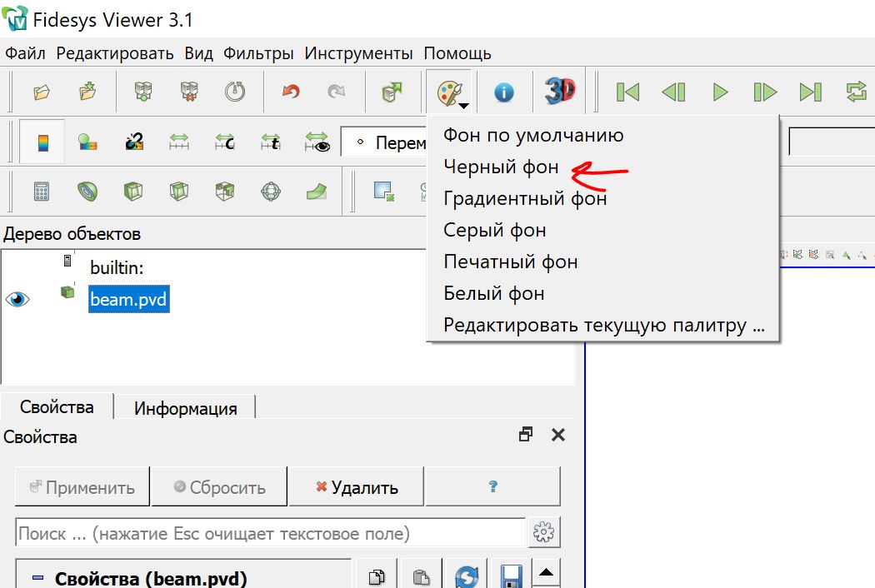Image resolution: width=875 pixels, height=588 pixels.
Task: Open the Вид menu
Action: click(198, 53)
